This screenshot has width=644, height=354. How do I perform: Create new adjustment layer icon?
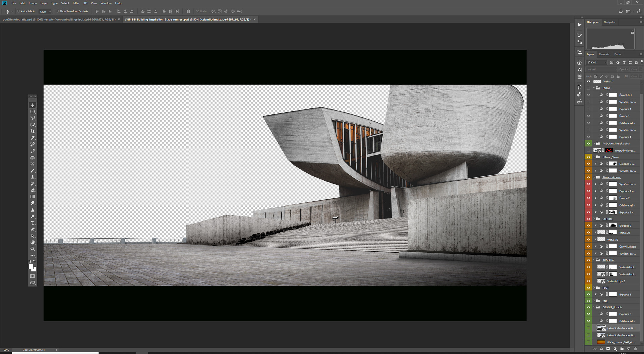coord(615,349)
